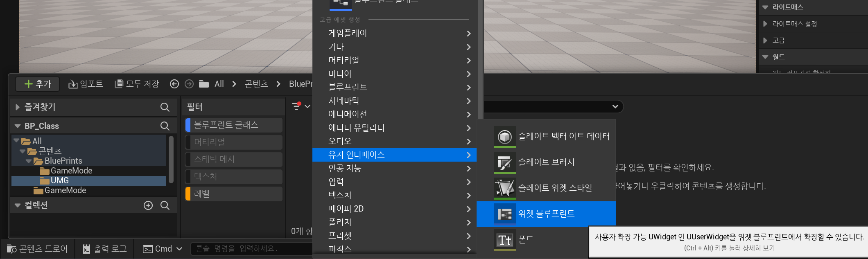868x259 pixels.
Task: Collapse the 콘텐츠 folder tree node
Action: point(23,151)
